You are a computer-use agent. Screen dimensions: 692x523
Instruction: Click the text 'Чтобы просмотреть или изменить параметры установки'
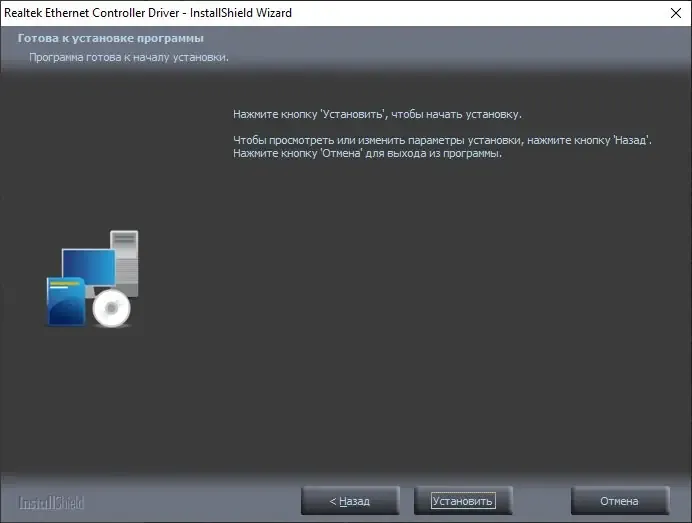pos(376,140)
